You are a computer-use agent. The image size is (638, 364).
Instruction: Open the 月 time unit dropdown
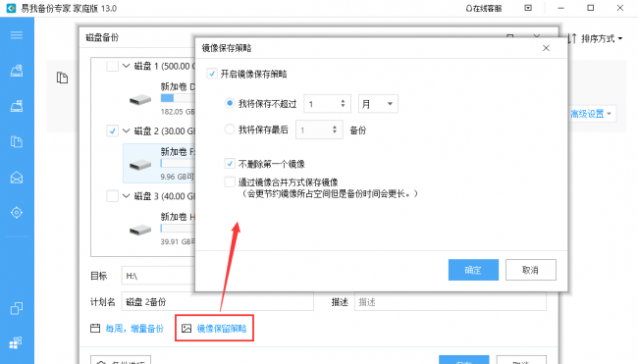(x=378, y=104)
